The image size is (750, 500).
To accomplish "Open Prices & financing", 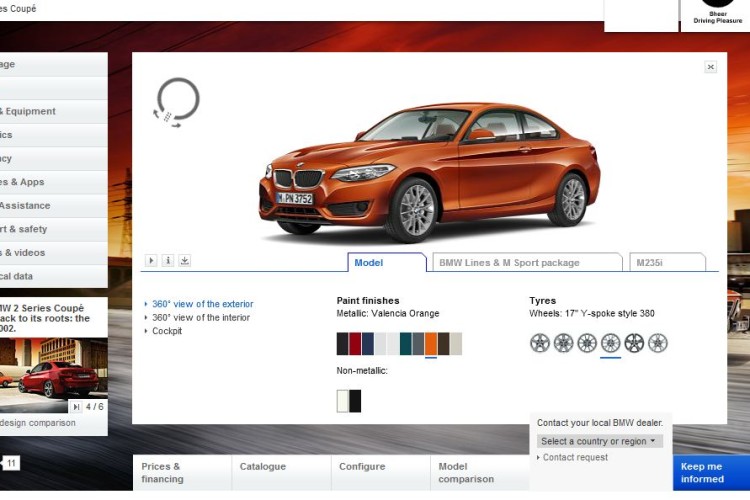I will click(x=182, y=473).
